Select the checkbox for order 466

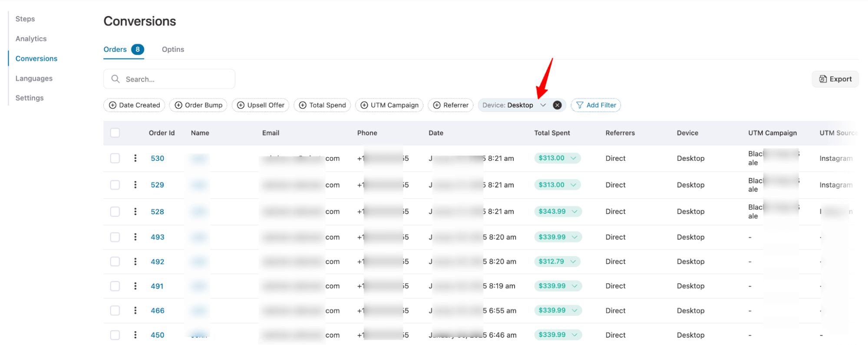115,310
